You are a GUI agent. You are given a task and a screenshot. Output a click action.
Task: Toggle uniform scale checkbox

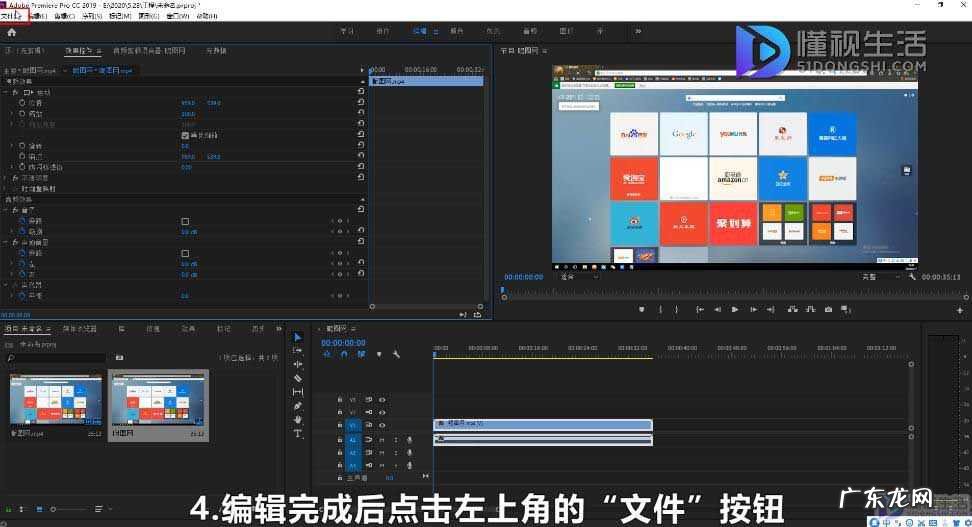tap(185, 135)
